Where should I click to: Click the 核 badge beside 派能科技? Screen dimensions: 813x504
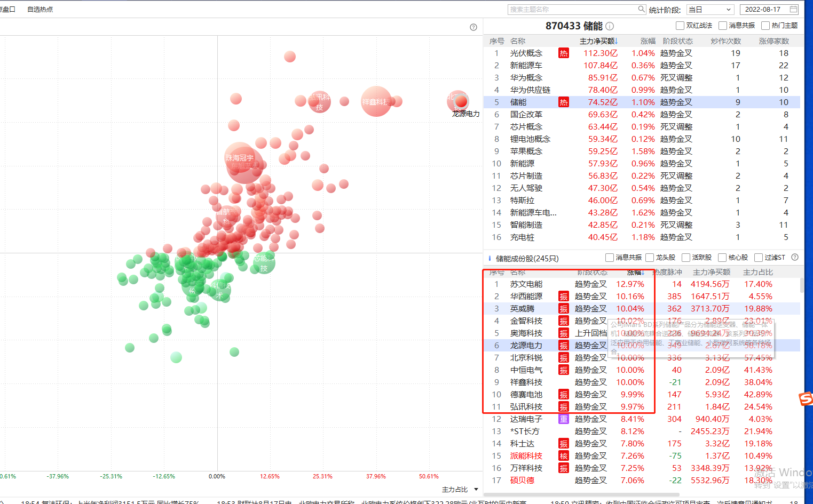[563, 456]
